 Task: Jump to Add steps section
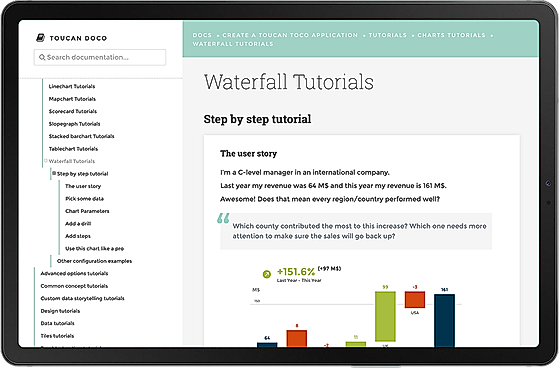coord(78,236)
